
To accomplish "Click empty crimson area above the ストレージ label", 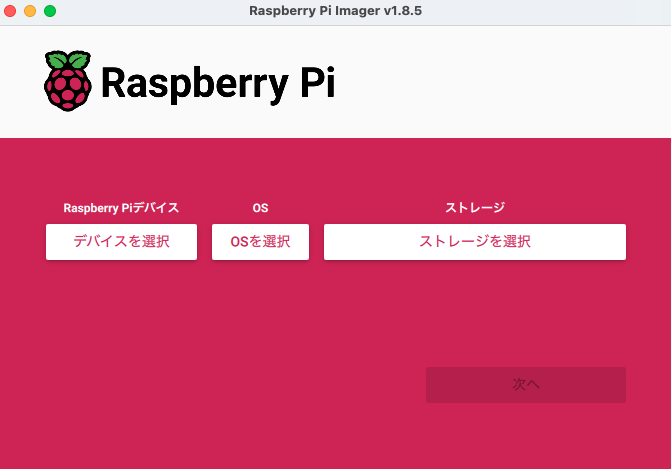I will click(x=474, y=170).
